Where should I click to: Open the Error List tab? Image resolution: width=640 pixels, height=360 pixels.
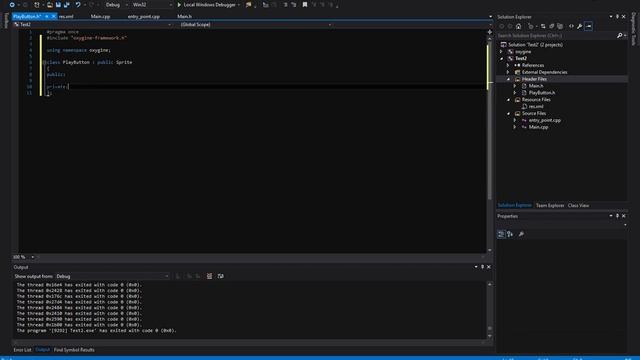pyautogui.click(x=22, y=350)
